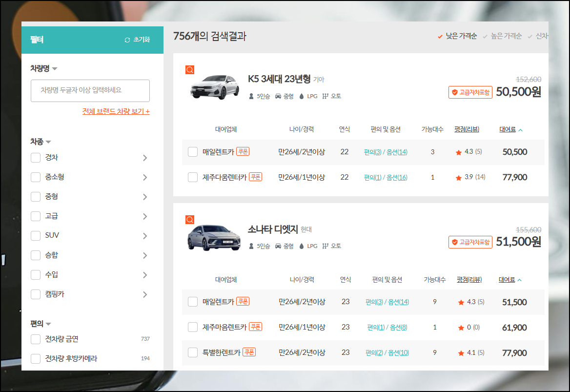The width and height of the screenshot is (570, 392).
Task: Click the checkmark icon beside 낮은 가격순
Action: 440,36
